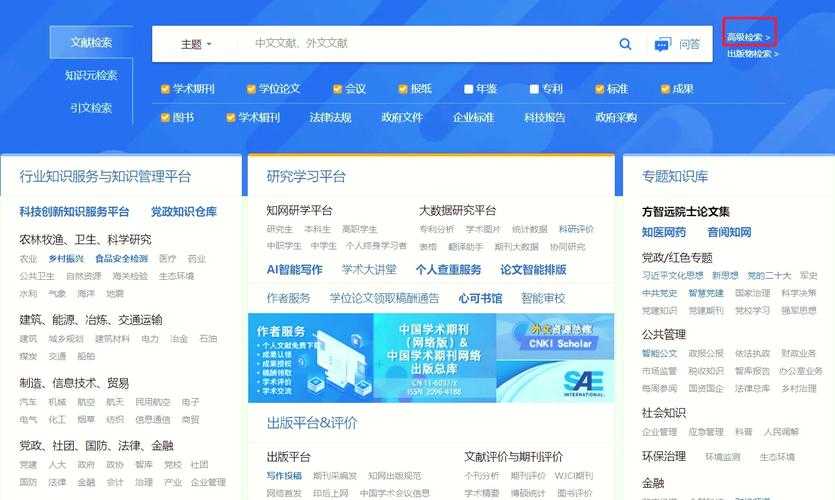Screen dimensions: 835x500
Task: Check the 年鉴 checkbox
Action: [468, 89]
